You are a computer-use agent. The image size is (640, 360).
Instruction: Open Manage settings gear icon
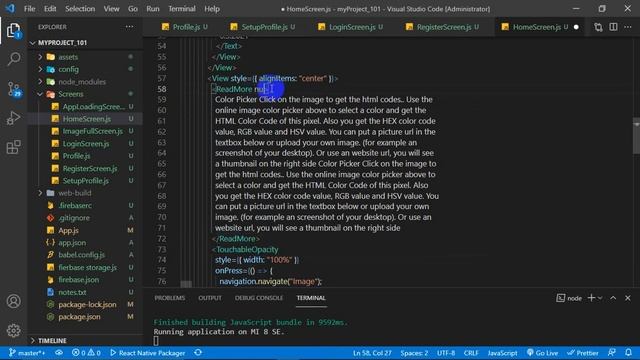(13, 330)
